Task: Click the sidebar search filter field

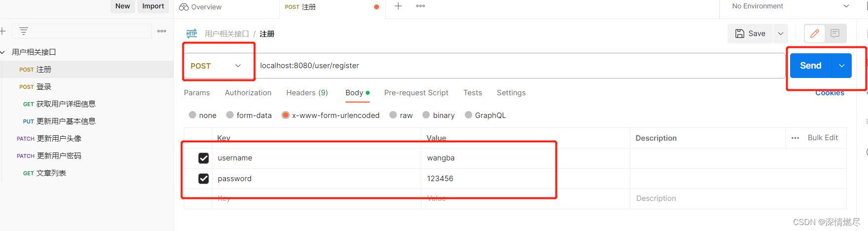Action: pyautogui.click(x=82, y=31)
